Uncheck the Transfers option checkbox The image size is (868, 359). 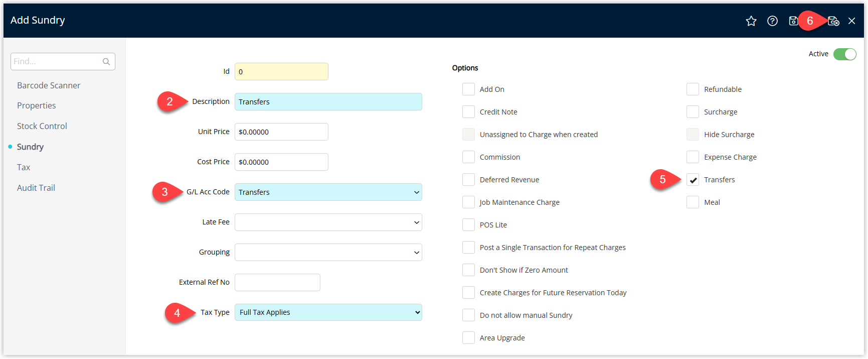692,180
